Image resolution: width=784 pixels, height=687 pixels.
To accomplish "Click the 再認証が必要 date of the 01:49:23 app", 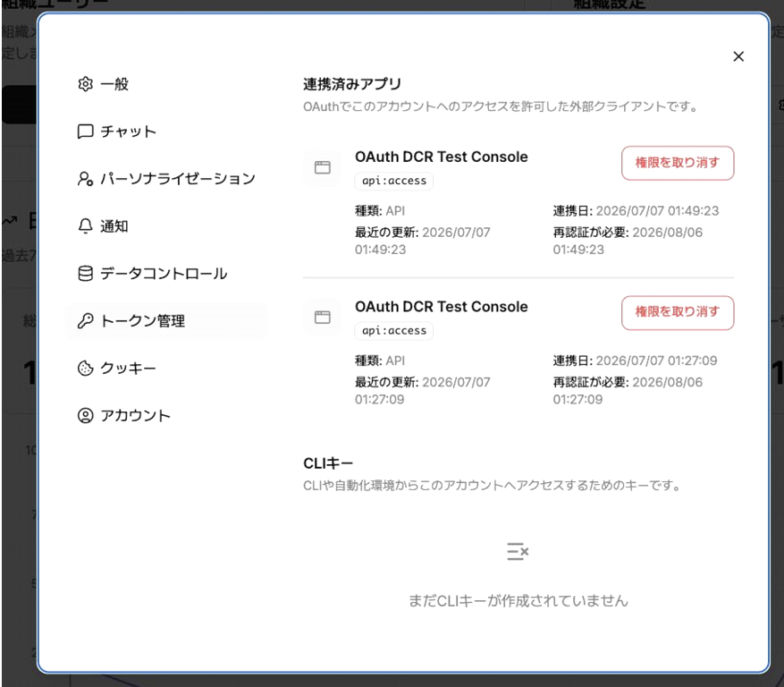I will pyautogui.click(x=628, y=241).
